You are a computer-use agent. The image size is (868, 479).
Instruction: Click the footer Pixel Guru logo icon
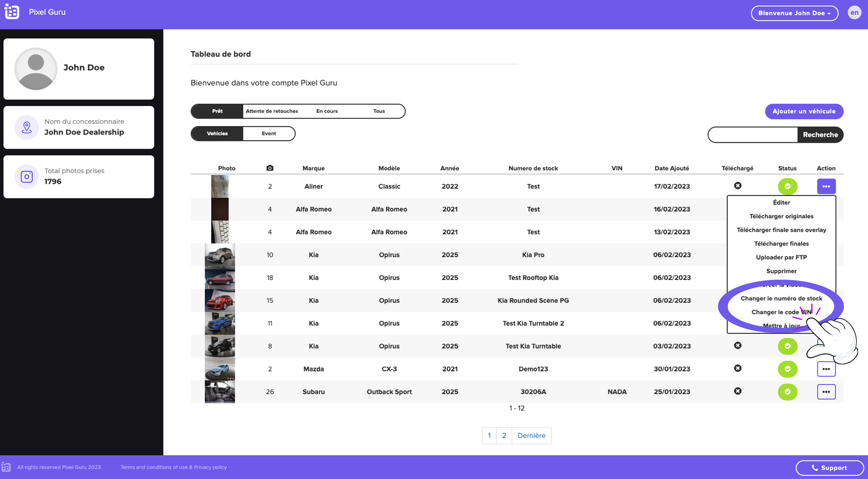pos(6,467)
